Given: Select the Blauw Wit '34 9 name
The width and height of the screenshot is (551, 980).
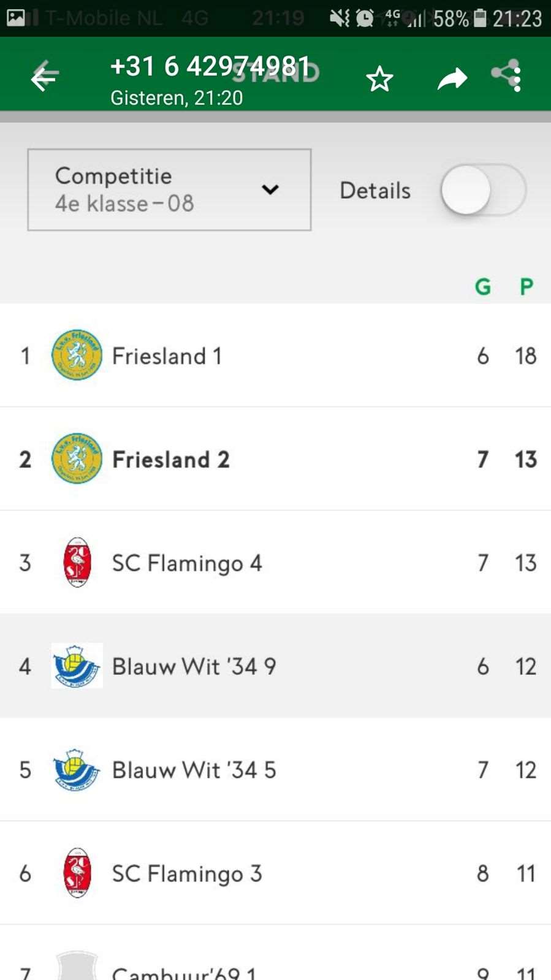Looking at the screenshot, I should [x=194, y=666].
